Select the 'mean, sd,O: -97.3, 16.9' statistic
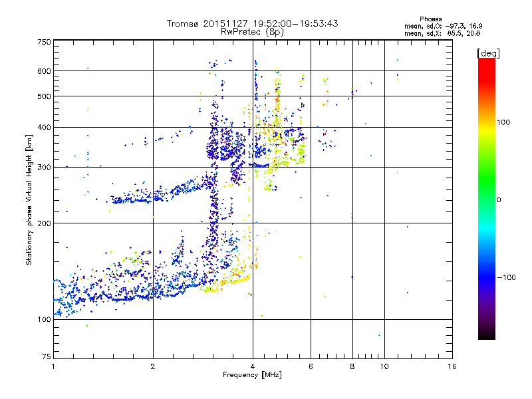This screenshot has width=532, height=399. [443, 26]
